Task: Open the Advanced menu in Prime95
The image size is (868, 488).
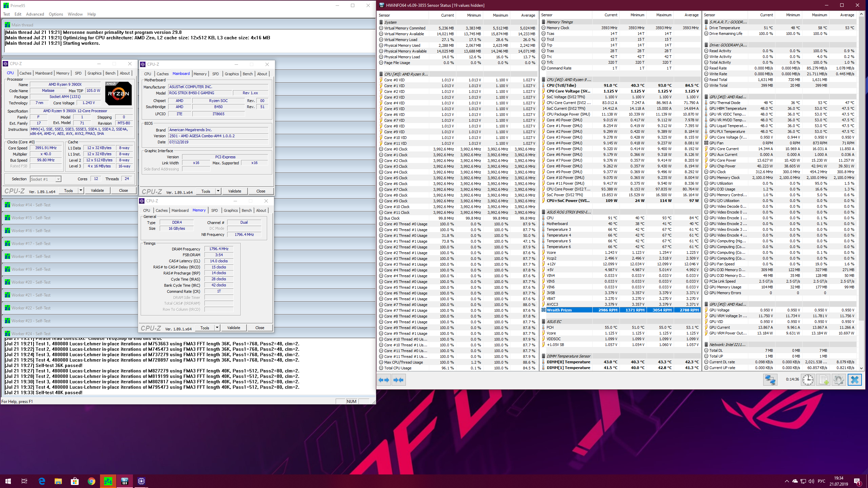Action: [35, 14]
